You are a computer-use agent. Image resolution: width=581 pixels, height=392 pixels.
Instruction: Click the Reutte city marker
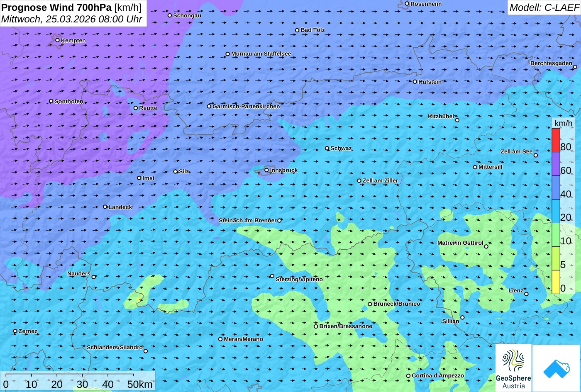(135, 108)
